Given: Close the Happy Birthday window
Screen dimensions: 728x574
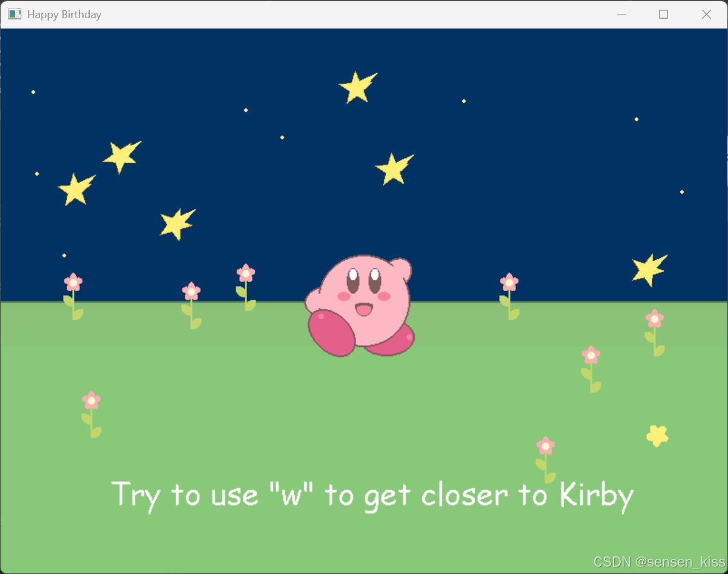Looking at the screenshot, I should point(706,14).
